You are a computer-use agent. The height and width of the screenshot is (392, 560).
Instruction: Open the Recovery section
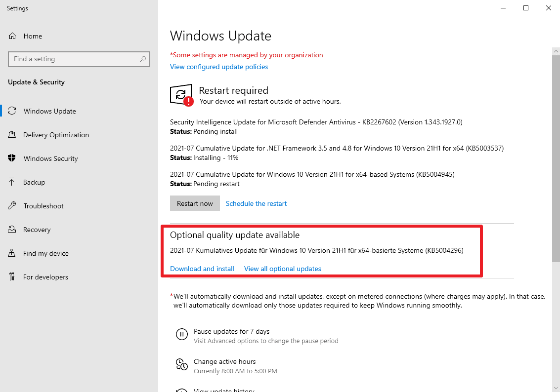coord(37,230)
